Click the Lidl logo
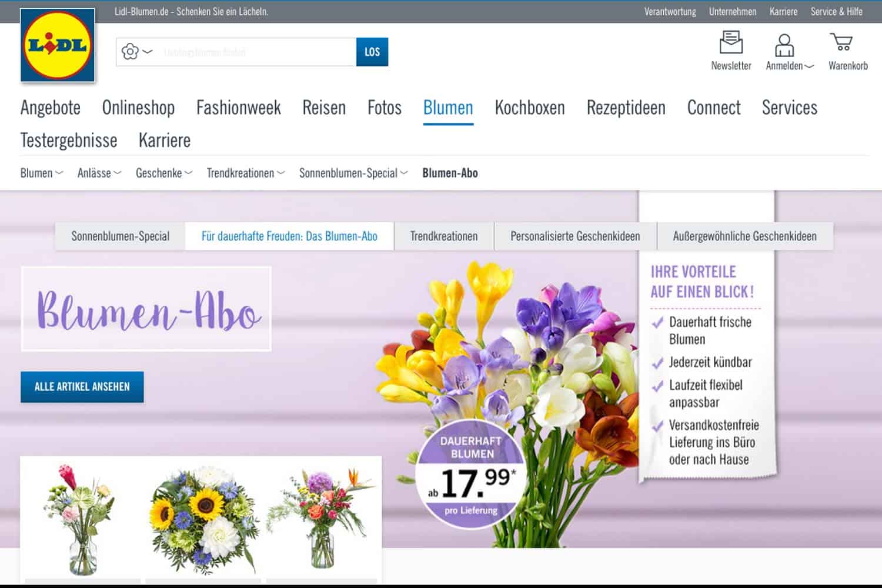The image size is (882, 588). coord(58,45)
